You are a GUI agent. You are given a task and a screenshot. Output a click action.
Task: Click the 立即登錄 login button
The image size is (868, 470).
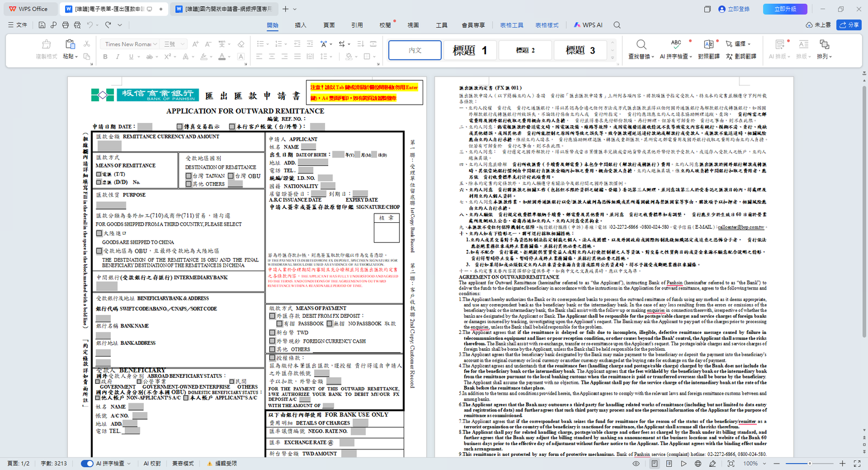coord(734,9)
